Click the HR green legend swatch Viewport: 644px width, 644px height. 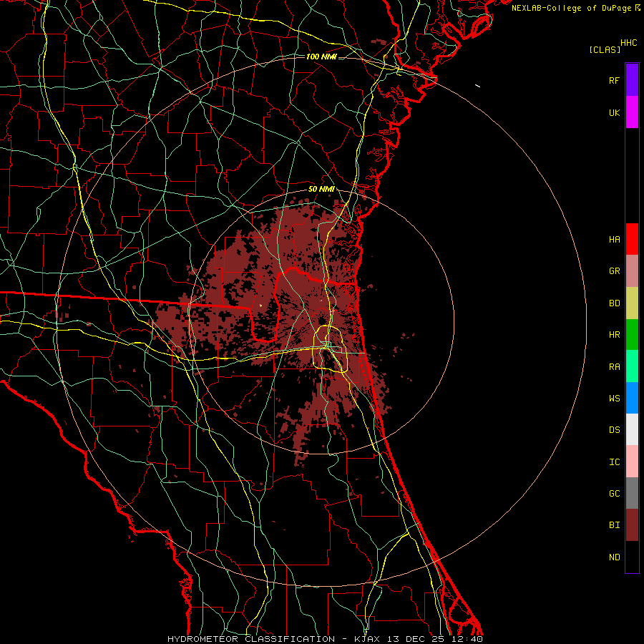632,335
